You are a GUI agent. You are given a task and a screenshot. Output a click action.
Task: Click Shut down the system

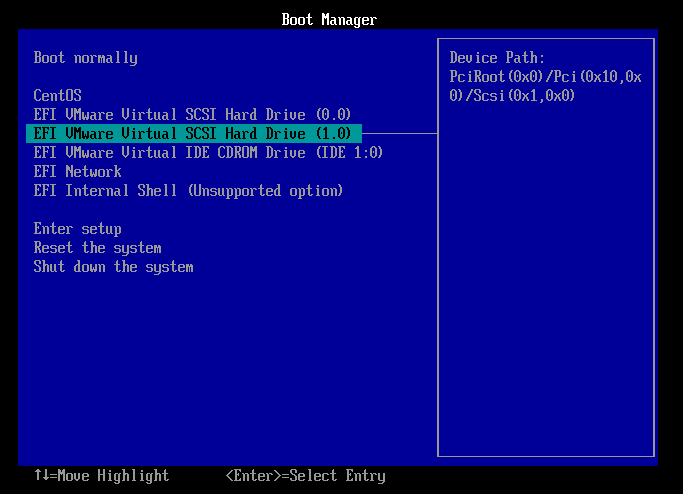[x=113, y=267]
